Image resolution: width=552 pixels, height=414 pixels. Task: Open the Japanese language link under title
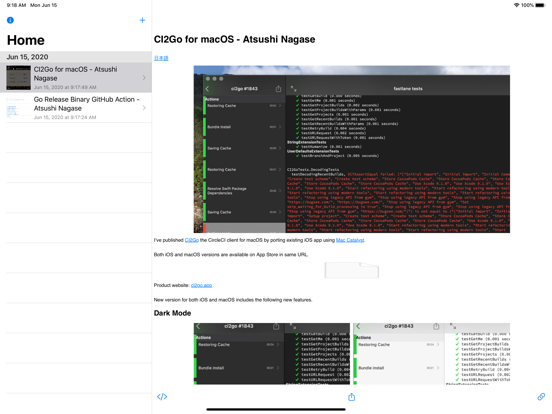pyautogui.click(x=161, y=58)
